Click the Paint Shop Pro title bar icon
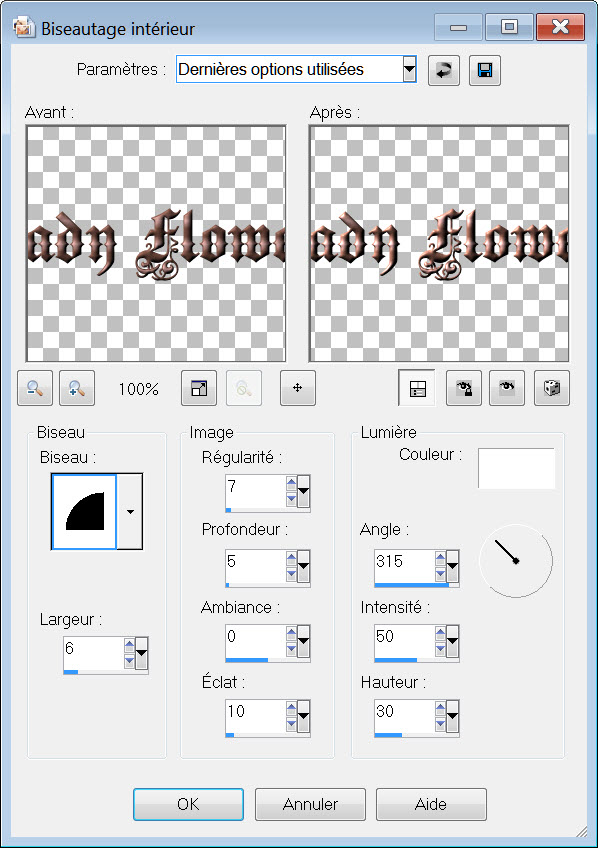598x848 pixels. click(x=24, y=27)
